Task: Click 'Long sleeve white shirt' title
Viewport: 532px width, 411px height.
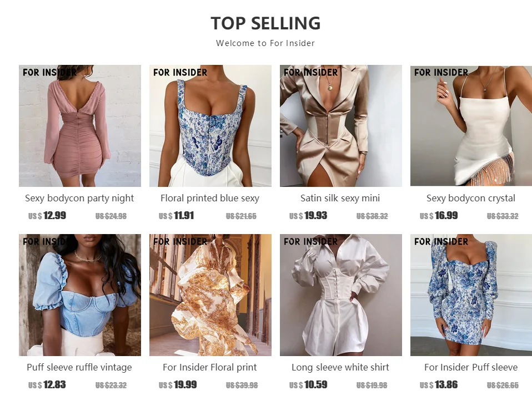Action: click(x=340, y=367)
